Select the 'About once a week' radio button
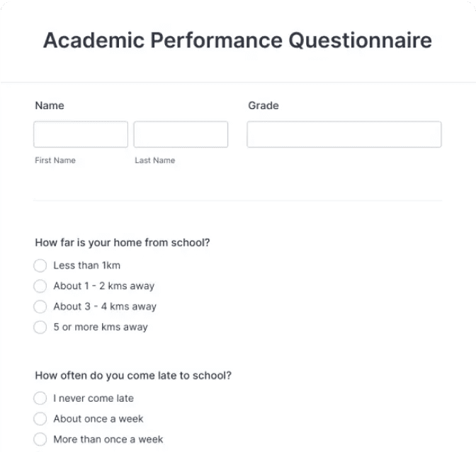The image size is (476, 452). click(x=40, y=419)
